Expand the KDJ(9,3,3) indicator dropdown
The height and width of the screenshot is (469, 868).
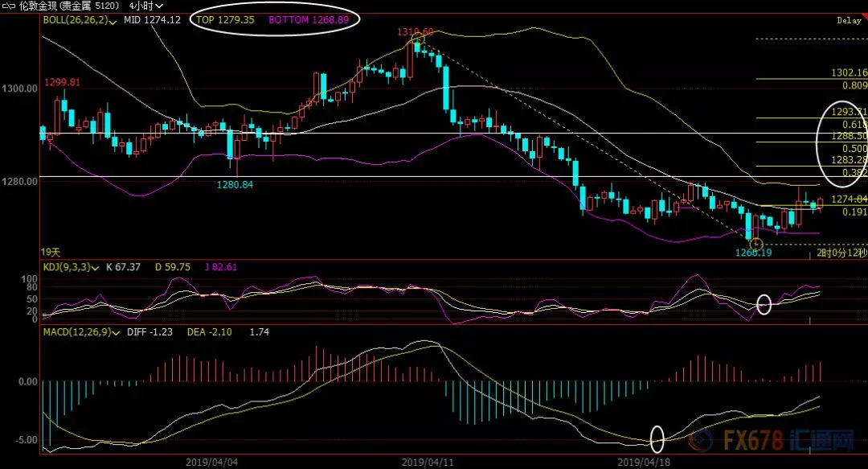tap(96, 267)
